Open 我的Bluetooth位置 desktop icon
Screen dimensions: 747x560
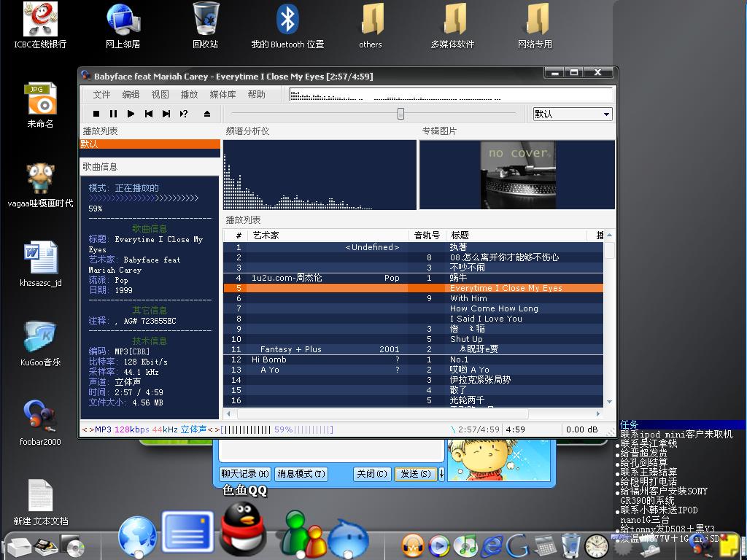[287, 26]
